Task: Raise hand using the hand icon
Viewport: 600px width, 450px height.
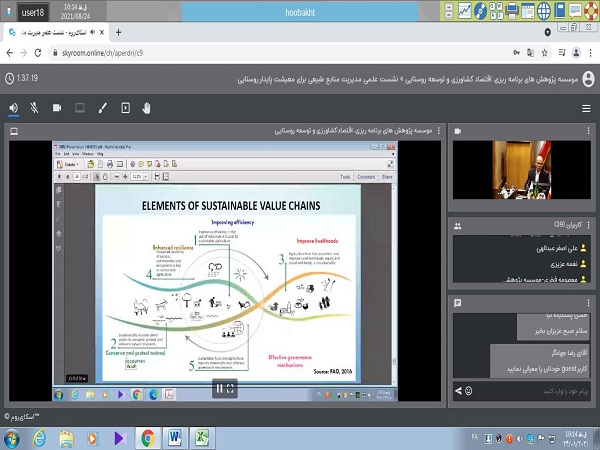Action: pyautogui.click(x=146, y=107)
